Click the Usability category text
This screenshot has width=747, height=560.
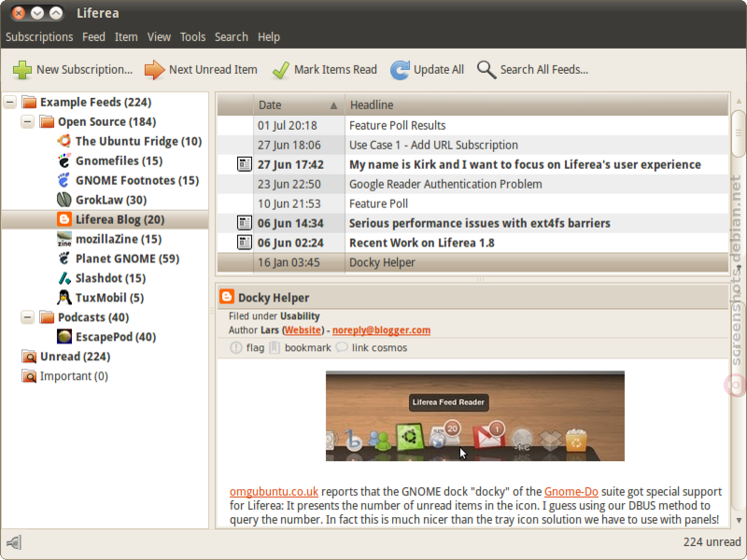pyautogui.click(x=300, y=316)
